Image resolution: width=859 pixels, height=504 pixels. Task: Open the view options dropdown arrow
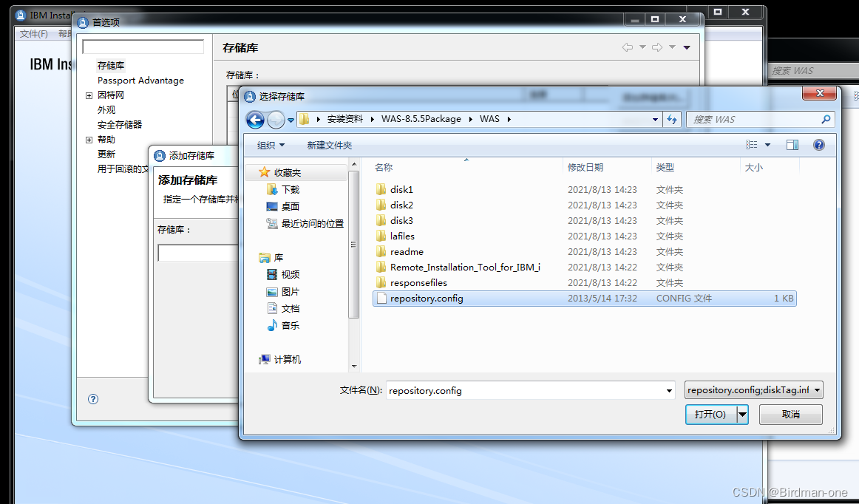pyautogui.click(x=767, y=145)
